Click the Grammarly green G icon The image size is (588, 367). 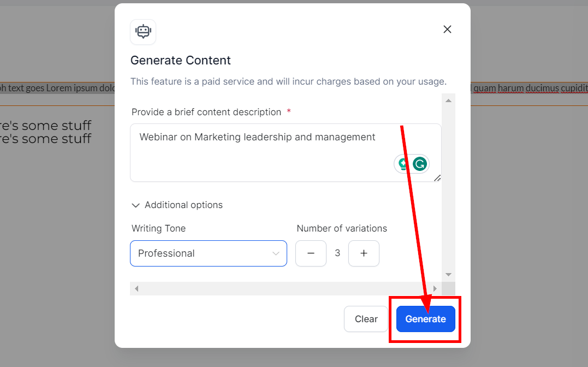(x=419, y=164)
